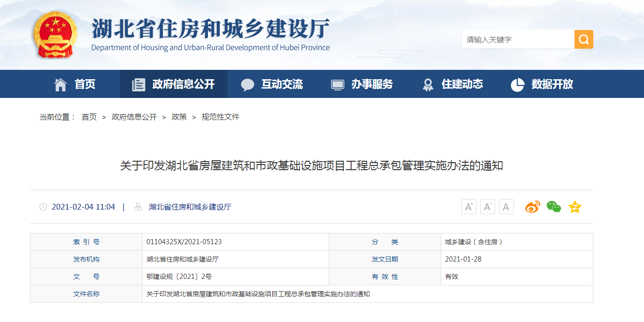Click the national emblem logo
The image size is (644, 322).
tap(55, 35)
